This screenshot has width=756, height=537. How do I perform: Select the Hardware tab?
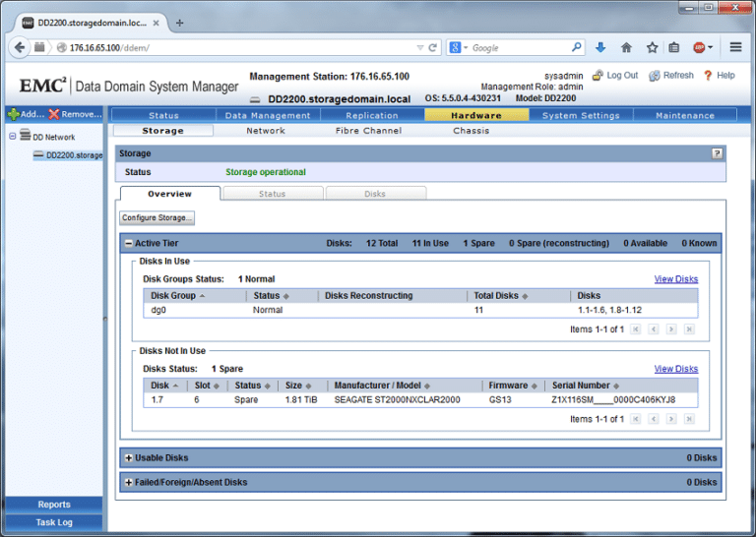(476, 115)
